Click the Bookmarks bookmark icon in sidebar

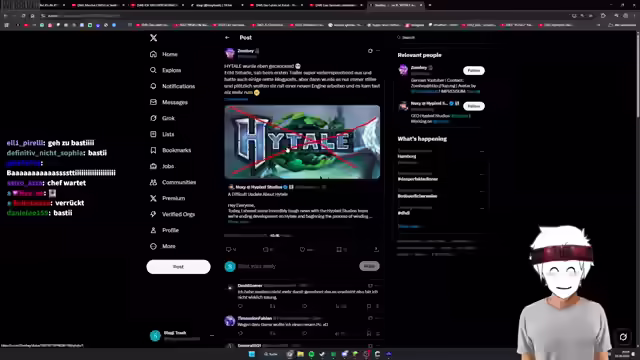153,150
